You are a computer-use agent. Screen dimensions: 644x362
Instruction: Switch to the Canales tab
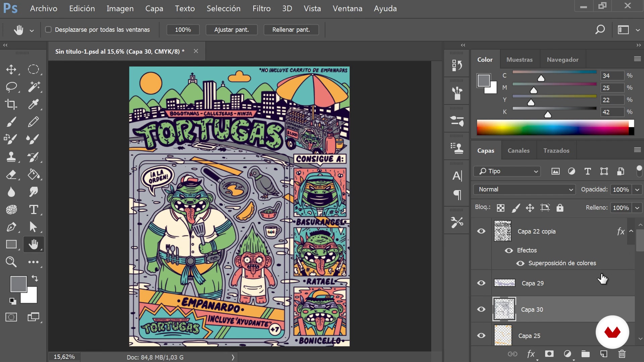tap(519, 150)
